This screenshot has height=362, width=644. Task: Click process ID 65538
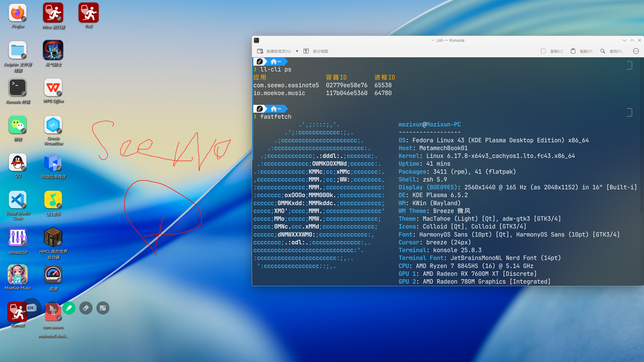point(383,85)
